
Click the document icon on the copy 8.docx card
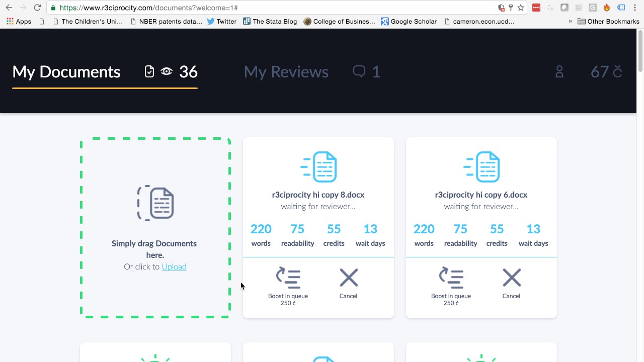point(318,166)
